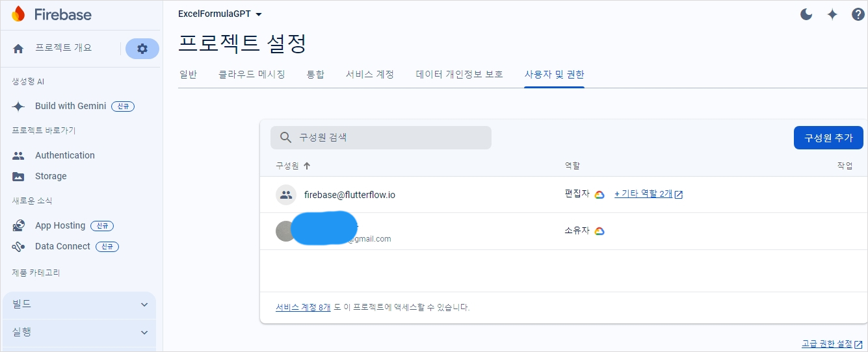The height and width of the screenshot is (352, 868).
Task: Expand the 빌드 category
Action: [79, 304]
